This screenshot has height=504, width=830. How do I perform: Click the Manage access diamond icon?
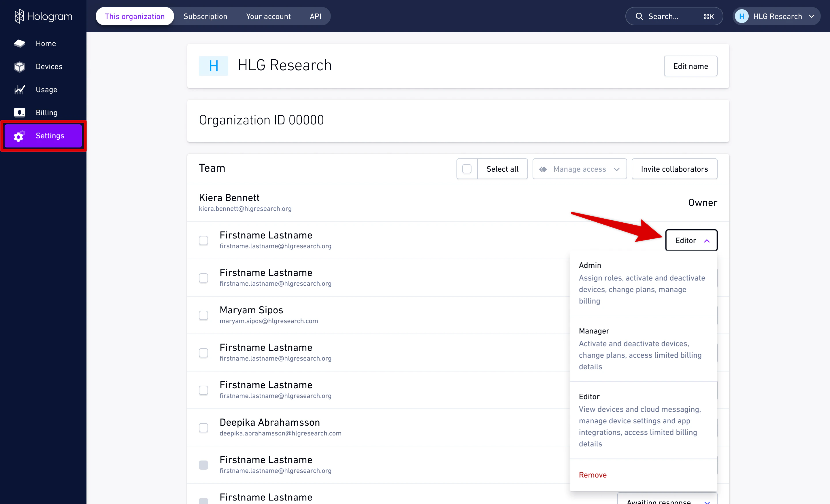[543, 169]
